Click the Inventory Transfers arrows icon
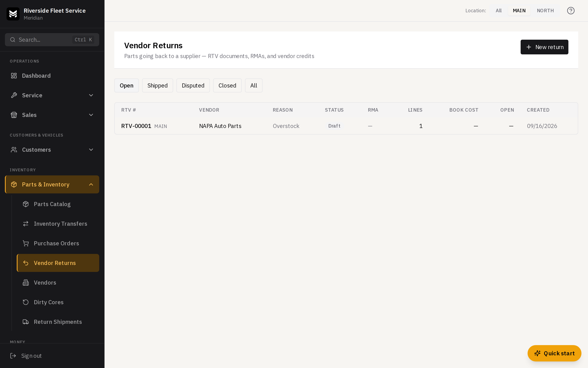 (x=26, y=224)
